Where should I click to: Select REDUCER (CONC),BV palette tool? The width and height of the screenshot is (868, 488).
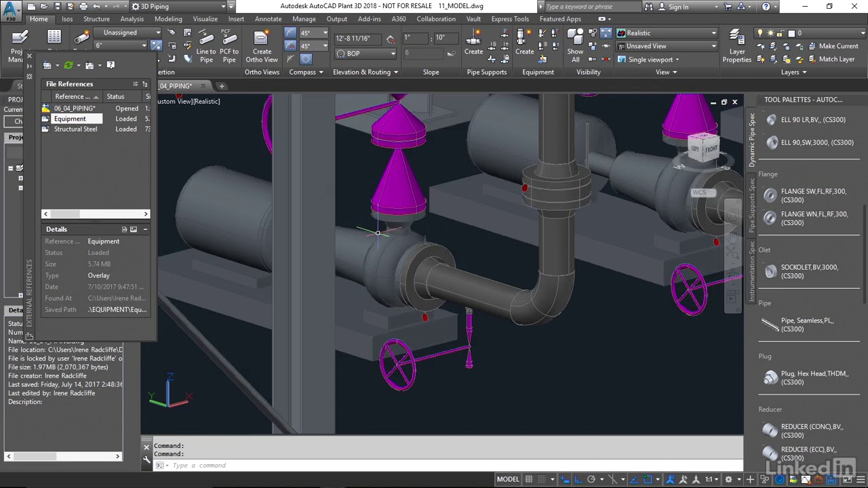click(x=804, y=431)
